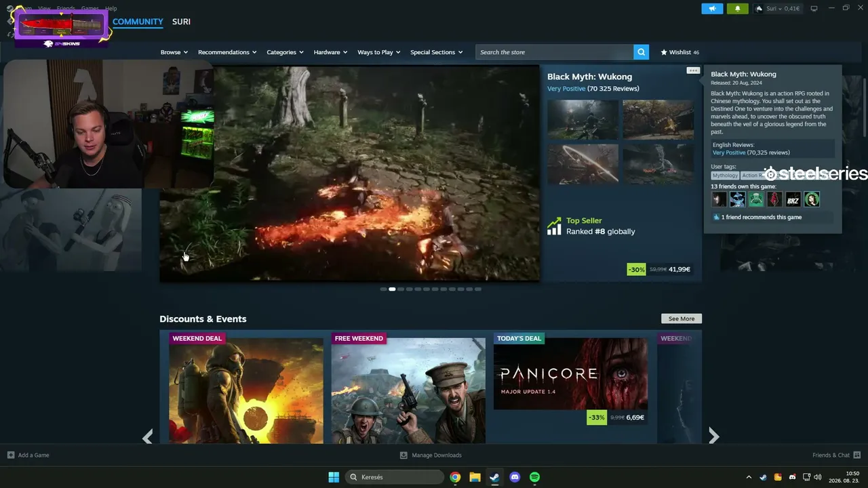Click Add a Game plus icon

pyautogui.click(x=10, y=455)
